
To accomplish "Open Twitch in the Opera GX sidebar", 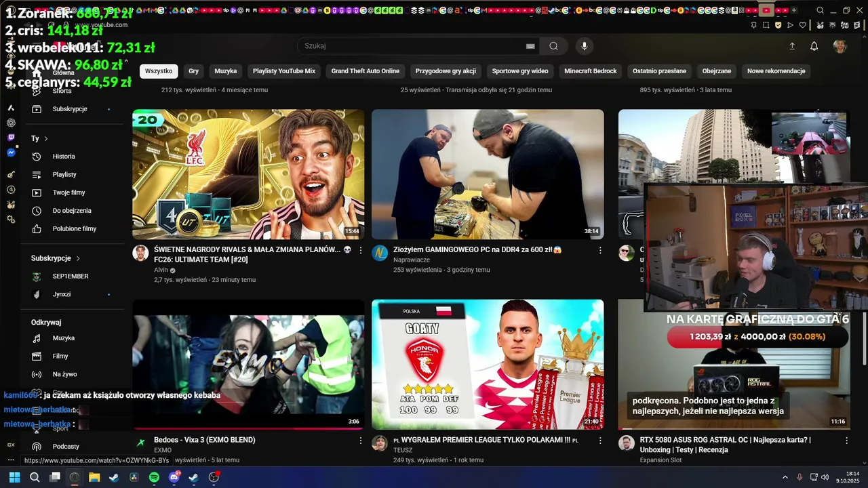I will [11, 138].
